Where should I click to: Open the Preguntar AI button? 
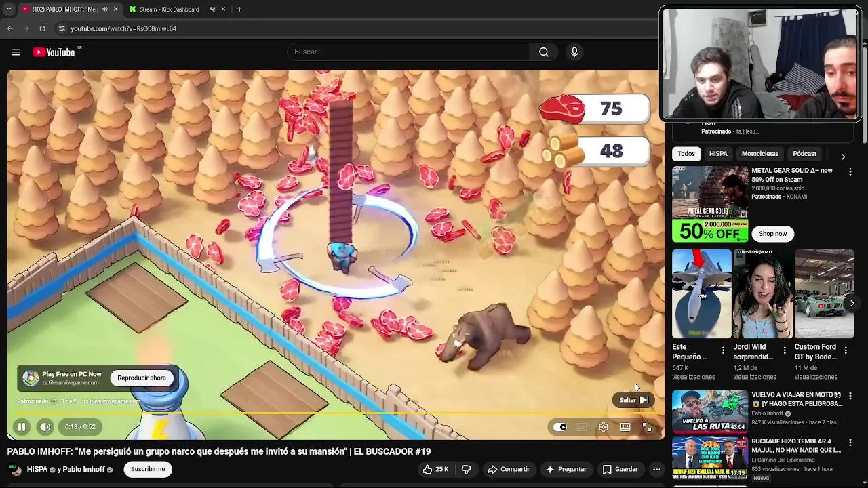566,469
